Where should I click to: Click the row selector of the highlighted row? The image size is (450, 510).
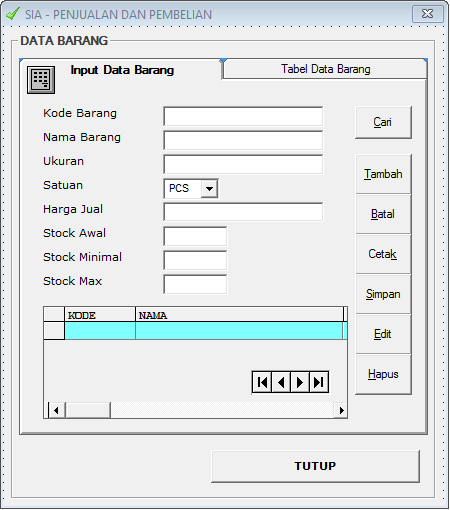(x=54, y=331)
